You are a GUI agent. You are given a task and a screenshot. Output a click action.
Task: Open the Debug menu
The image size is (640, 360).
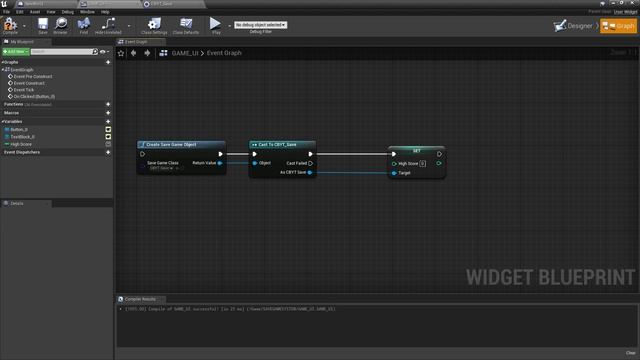[x=67, y=12]
